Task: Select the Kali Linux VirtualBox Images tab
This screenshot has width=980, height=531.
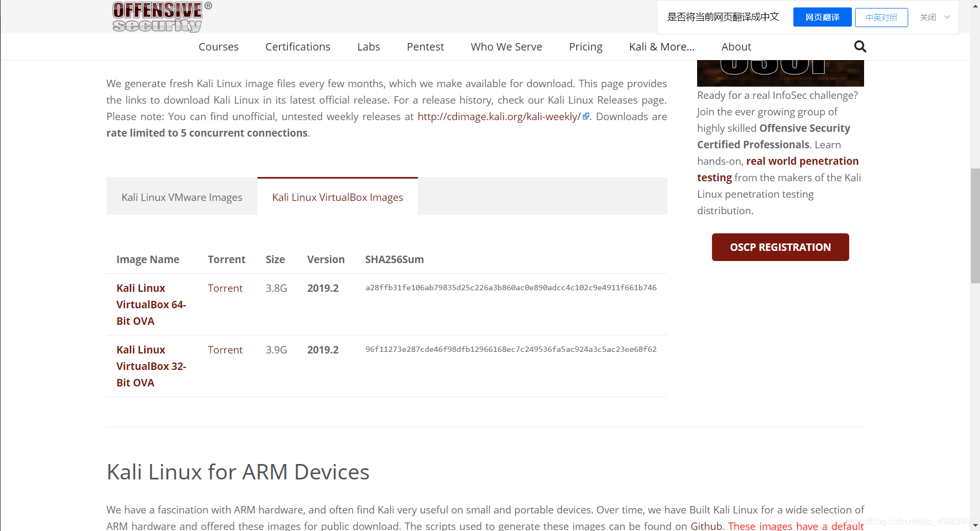Action: pos(338,197)
